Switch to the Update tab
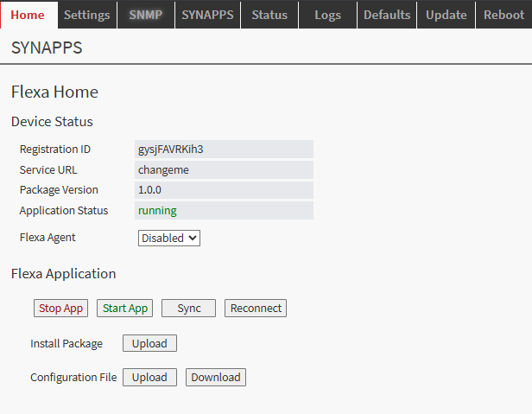The width and height of the screenshot is (532, 414). [x=446, y=15]
